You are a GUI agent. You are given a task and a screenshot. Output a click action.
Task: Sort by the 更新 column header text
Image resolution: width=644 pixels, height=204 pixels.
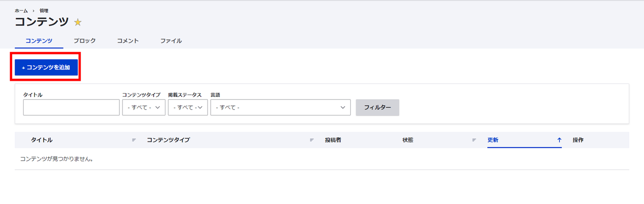pos(493,140)
